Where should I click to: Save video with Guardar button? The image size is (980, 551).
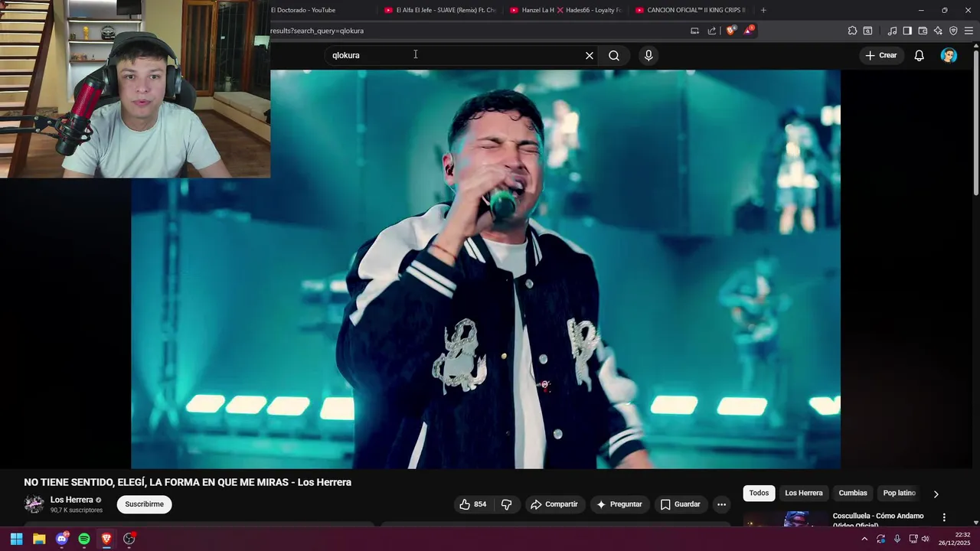point(680,504)
